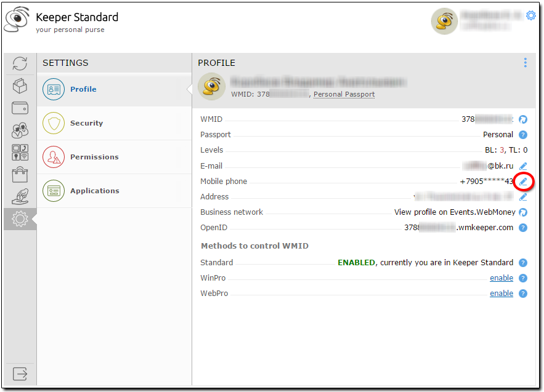Select the Security settings section

coord(86,123)
